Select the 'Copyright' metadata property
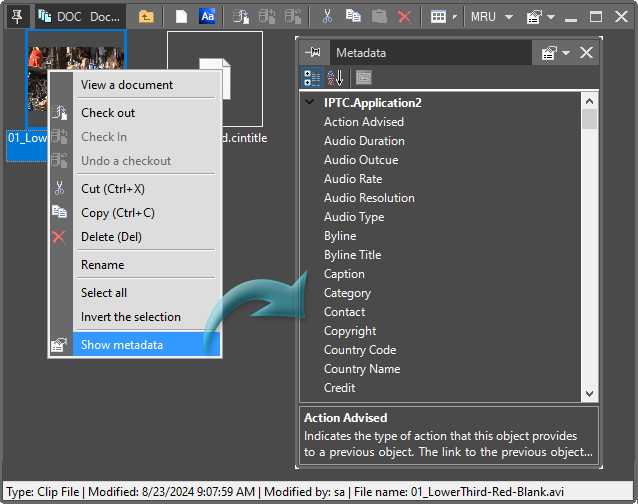 coord(350,331)
